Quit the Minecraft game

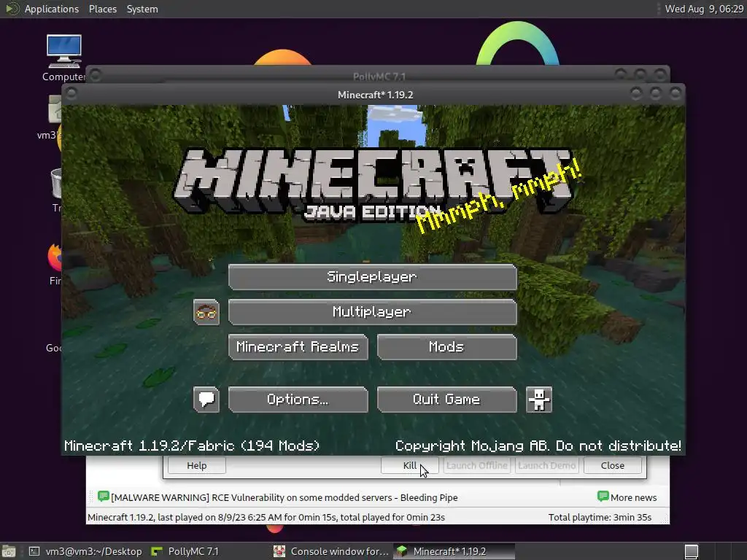pyautogui.click(x=447, y=399)
